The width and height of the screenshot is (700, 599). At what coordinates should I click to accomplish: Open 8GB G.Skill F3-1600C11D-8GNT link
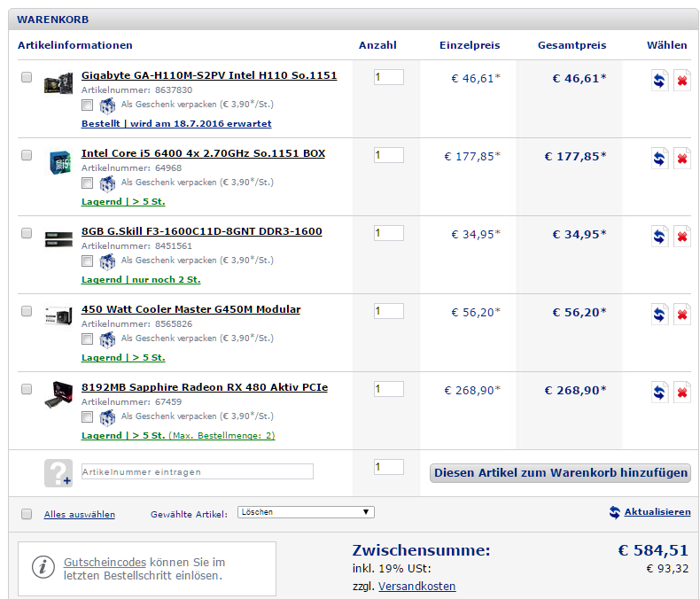click(202, 231)
